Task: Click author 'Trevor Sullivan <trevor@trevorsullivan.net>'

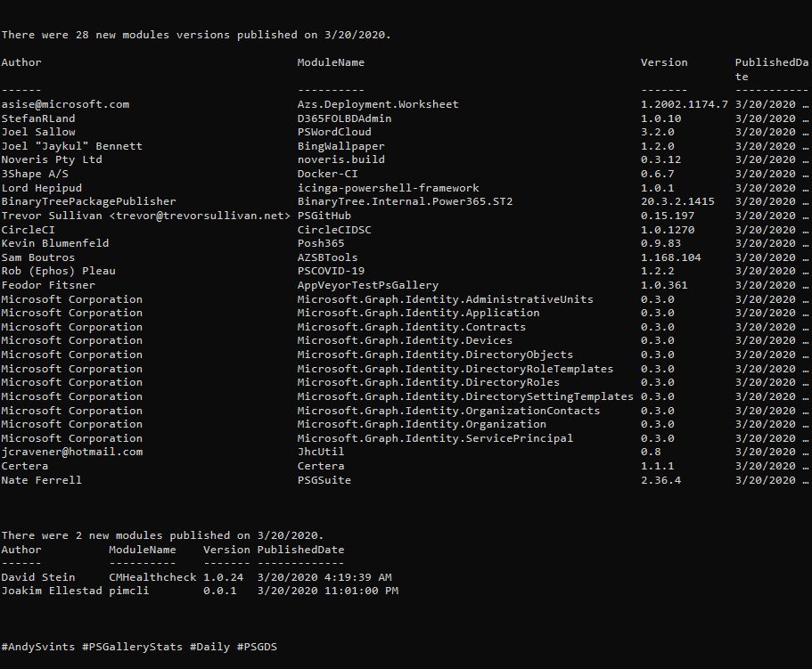Action: click(146, 216)
